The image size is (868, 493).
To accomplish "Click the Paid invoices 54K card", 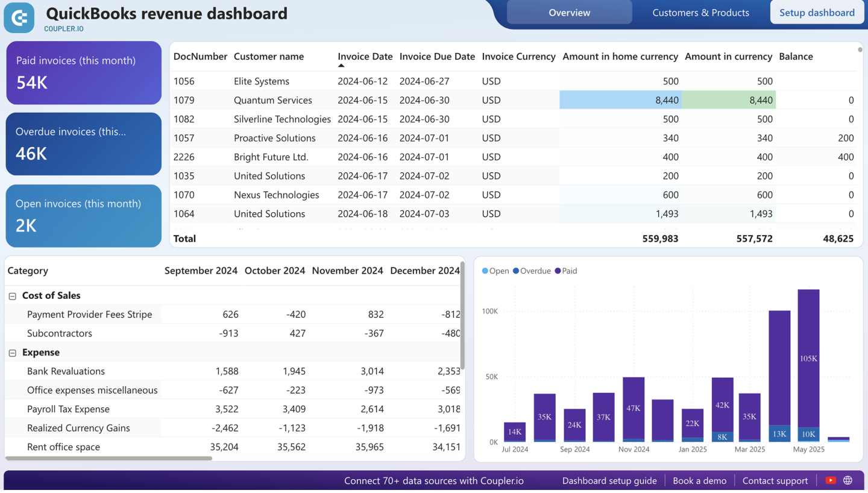I will click(x=83, y=72).
